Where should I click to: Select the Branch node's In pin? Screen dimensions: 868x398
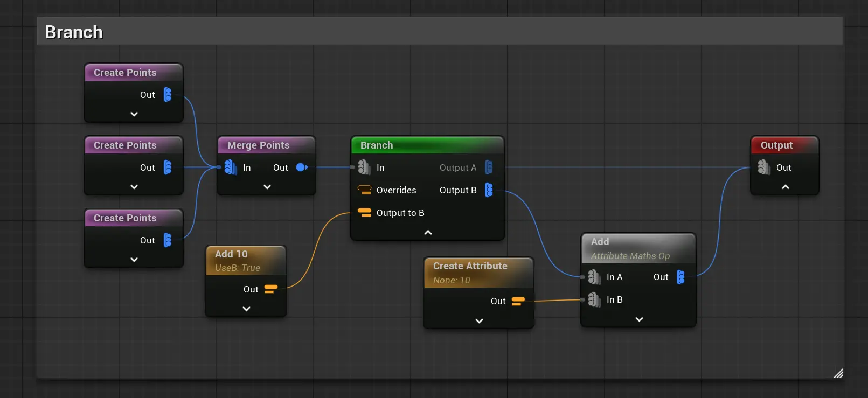[x=364, y=167]
